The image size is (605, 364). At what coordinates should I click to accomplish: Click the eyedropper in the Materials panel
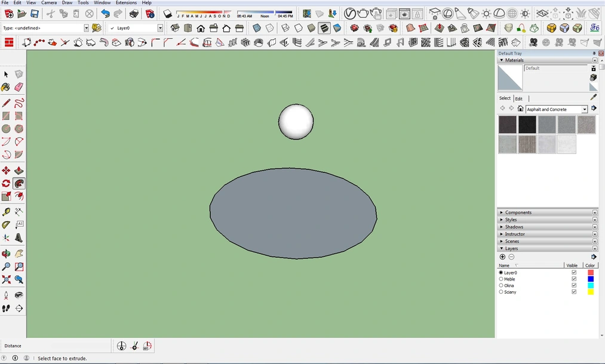pyautogui.click(x=593, y=96)
